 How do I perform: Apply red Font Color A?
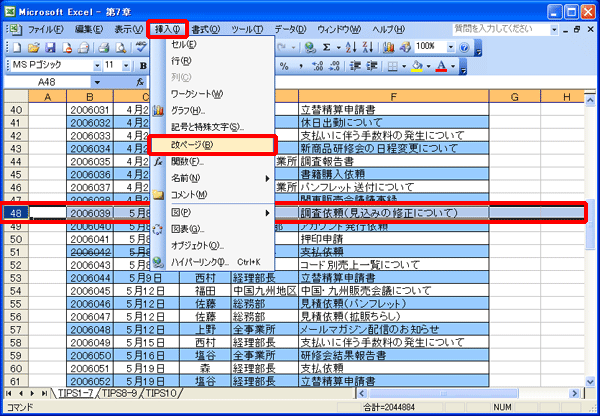pos(442,66)
